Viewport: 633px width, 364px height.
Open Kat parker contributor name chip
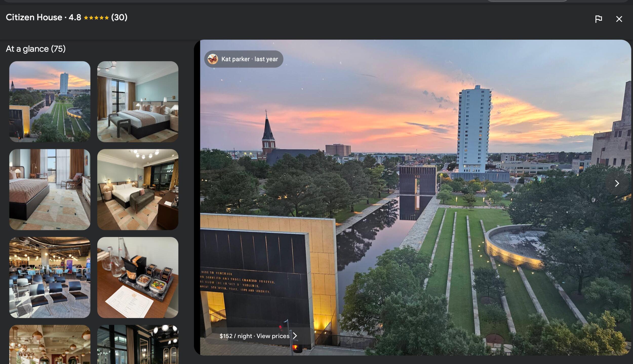tap(244, 59)
